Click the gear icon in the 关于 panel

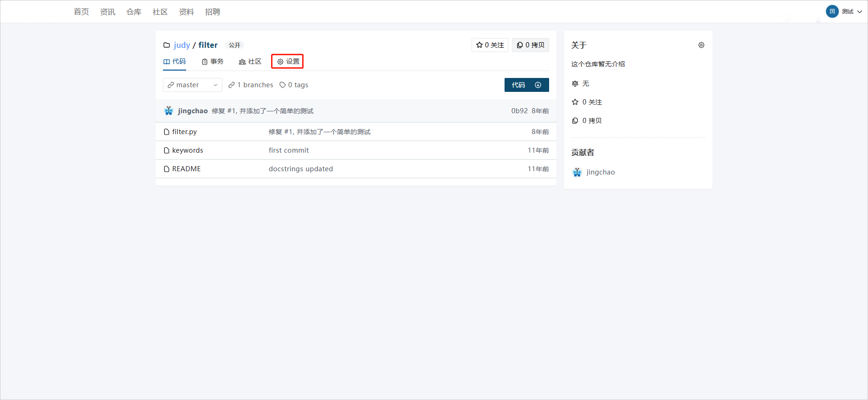tap(701, 45)
